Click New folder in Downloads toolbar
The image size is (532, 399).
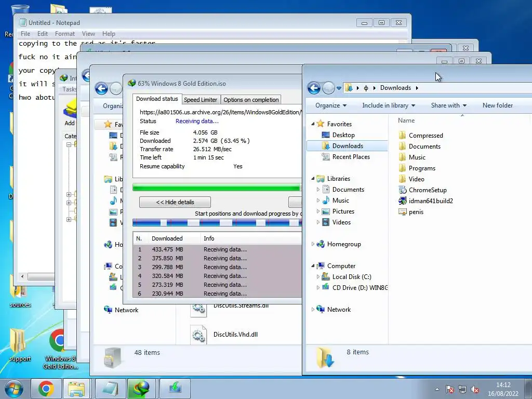[x=497, y=105]
